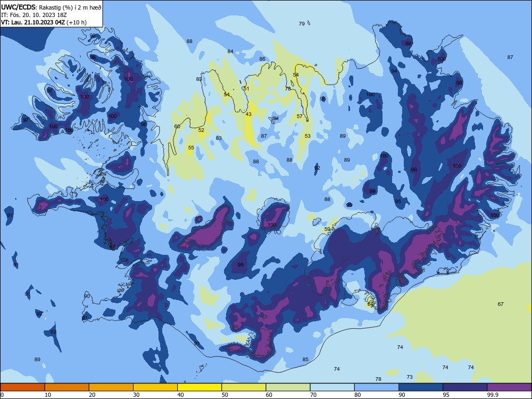
Task: Select the '85' humidity value off the south coast
Action: tap(305, 359)
